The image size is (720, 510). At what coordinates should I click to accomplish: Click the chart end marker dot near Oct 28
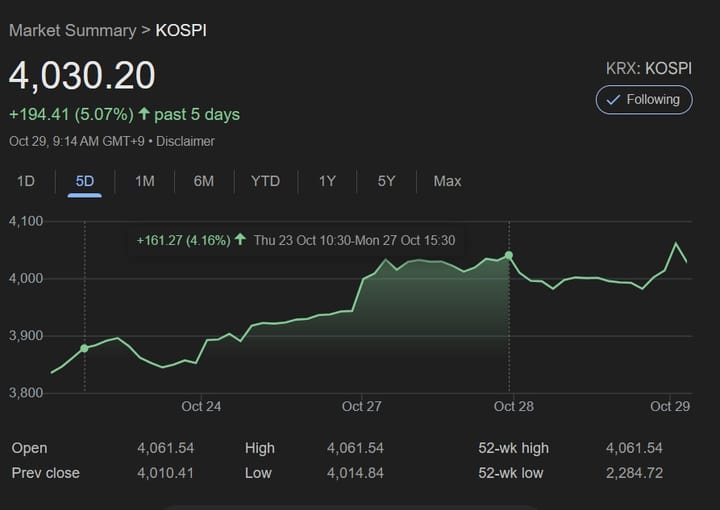click(509, 255)
